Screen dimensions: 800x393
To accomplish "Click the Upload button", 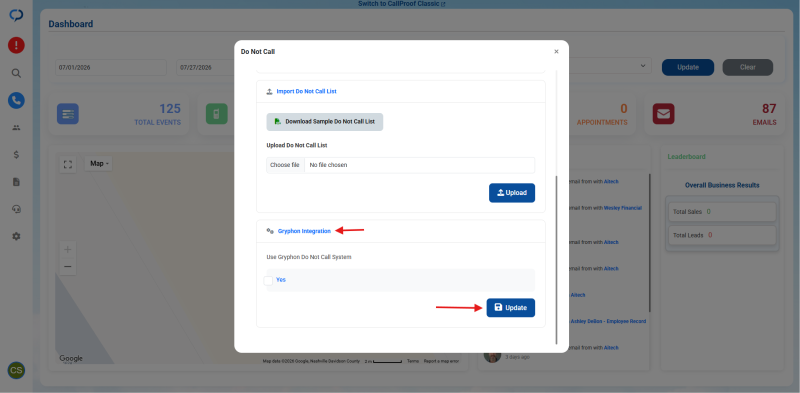I will click(x=512, y=193).
